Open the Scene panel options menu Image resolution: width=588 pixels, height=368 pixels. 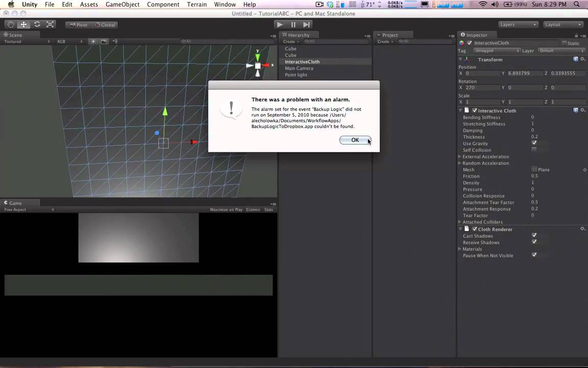coord(273,36)
